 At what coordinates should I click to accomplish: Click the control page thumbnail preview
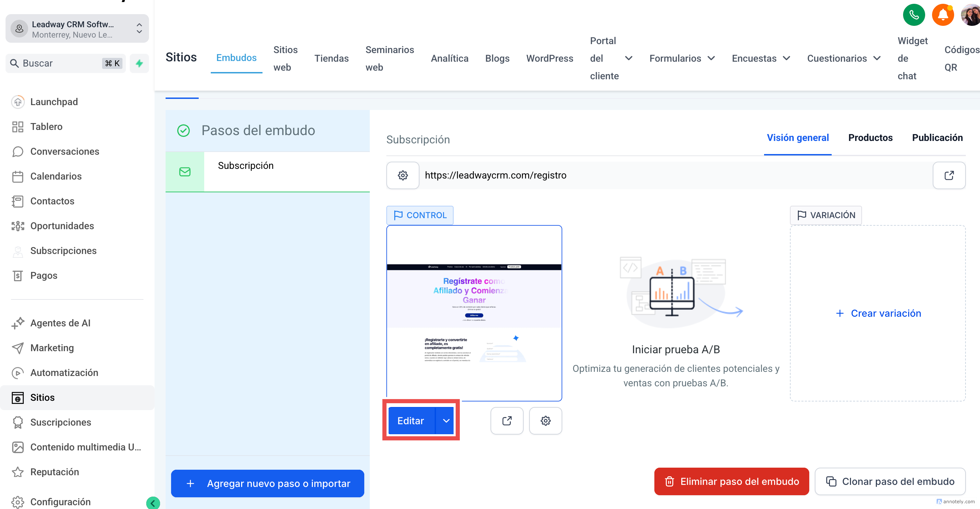pyautogui.click(x=474, y=313)
